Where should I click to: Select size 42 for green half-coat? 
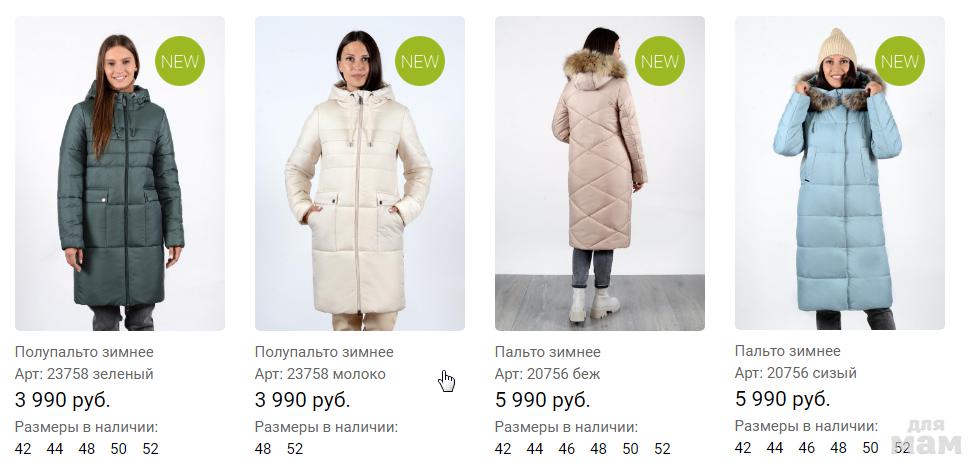22,448
